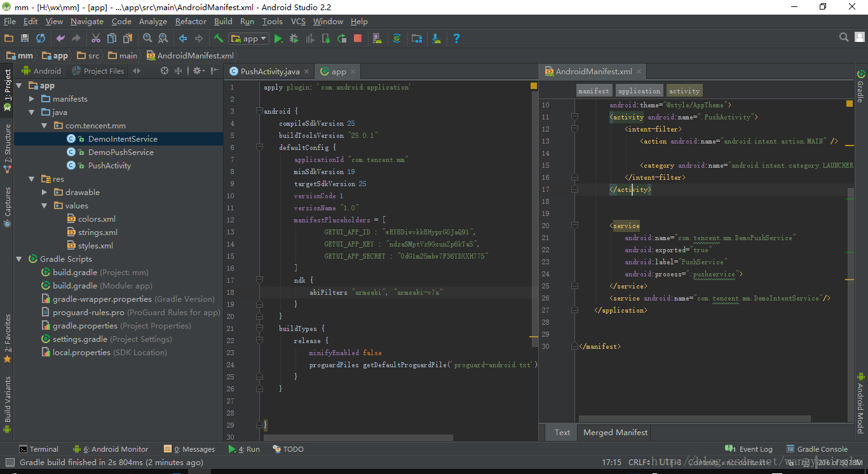Run the app with green play icon
The height and width of the screenshot is (474, 868).
pyautogui.click(x=278, y=38)
